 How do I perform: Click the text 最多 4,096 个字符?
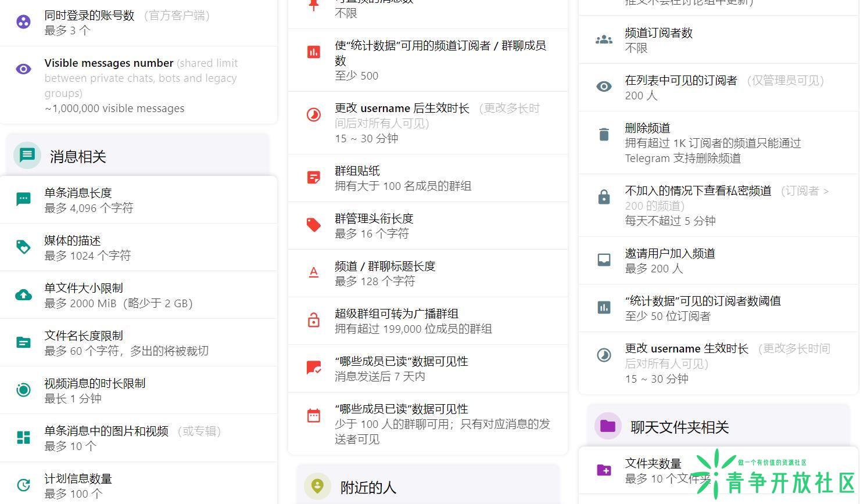click(89, 208)
